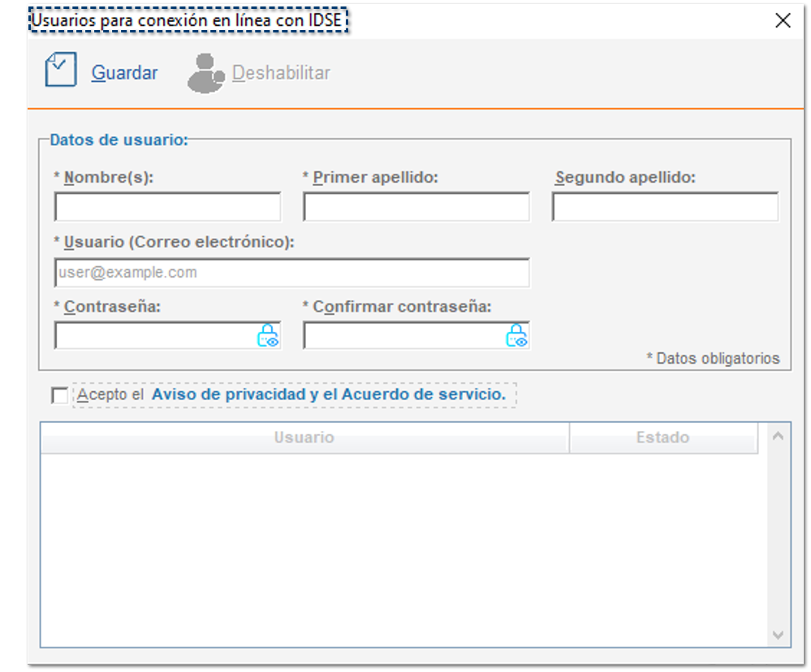Focus the Nombre(s) text field
811x672 pixels.
(167, 207)
